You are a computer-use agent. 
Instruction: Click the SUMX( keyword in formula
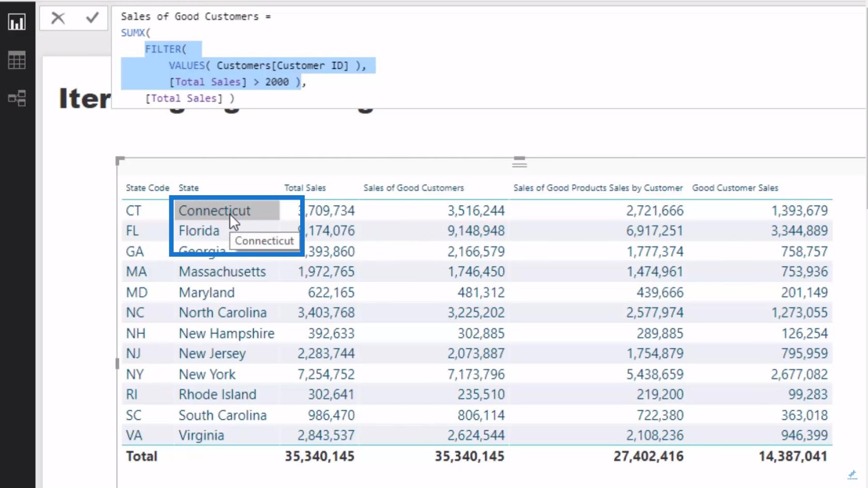click(135, 33)
